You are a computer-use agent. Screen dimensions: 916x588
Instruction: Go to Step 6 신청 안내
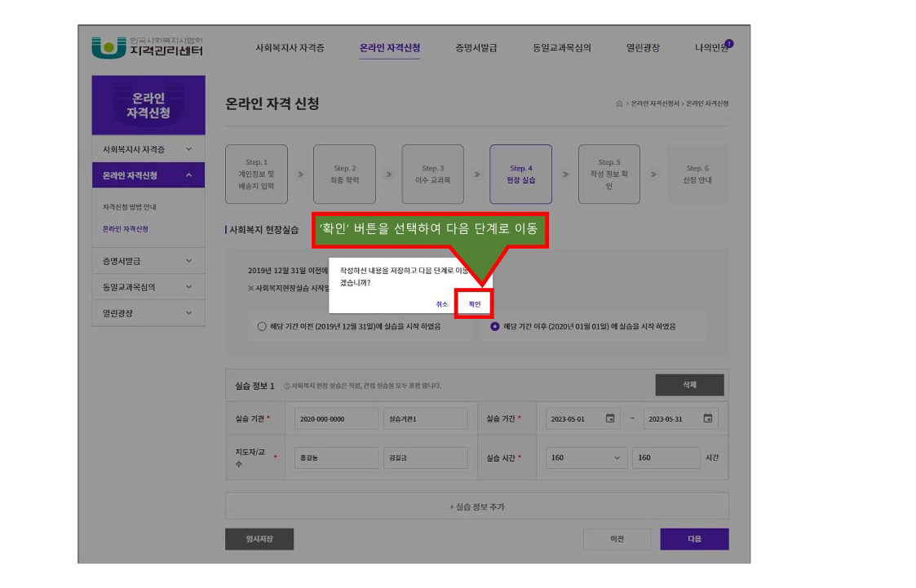pyautogui.click(x=697, y=174)
